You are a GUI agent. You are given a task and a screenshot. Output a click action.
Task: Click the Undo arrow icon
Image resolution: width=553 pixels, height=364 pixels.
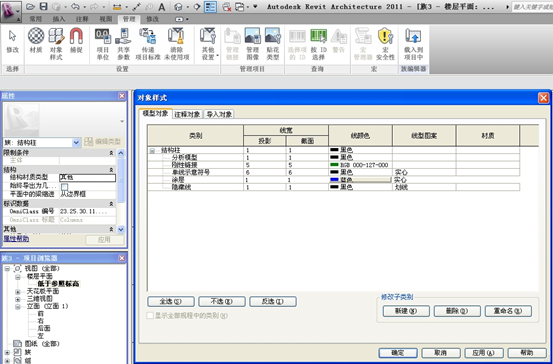(75, 7)
